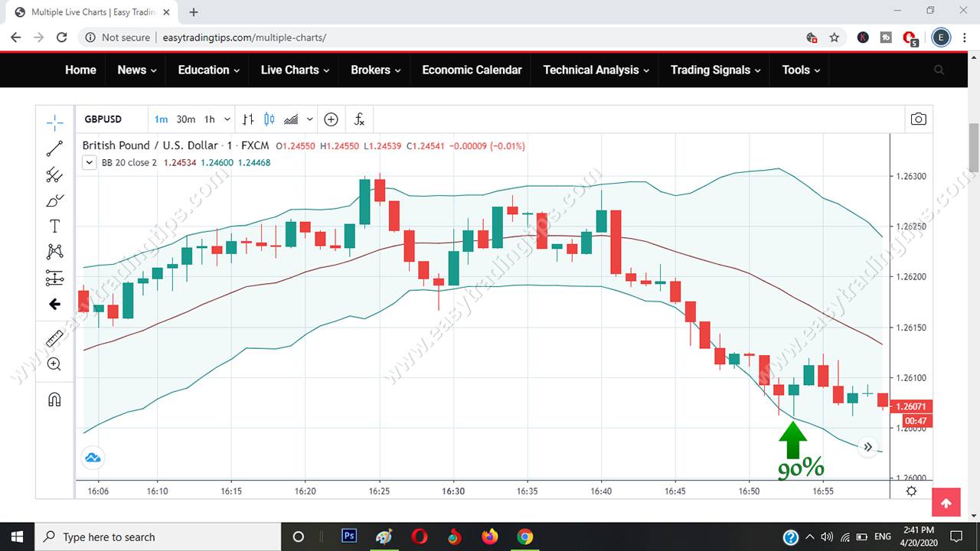980x551 pixels.
Task: Select the XABCD Pattern tool
Action: pos(54,251)
